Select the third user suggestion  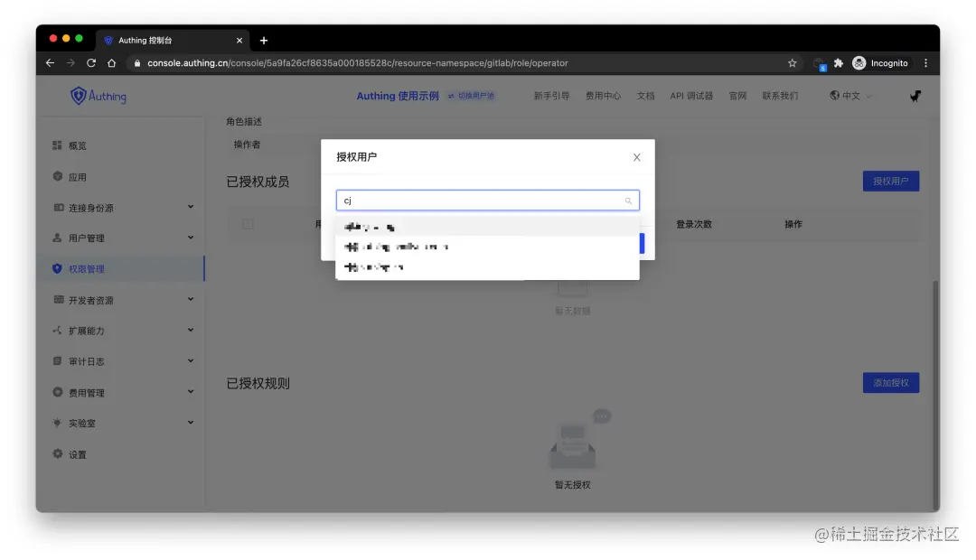coord(487,267)
